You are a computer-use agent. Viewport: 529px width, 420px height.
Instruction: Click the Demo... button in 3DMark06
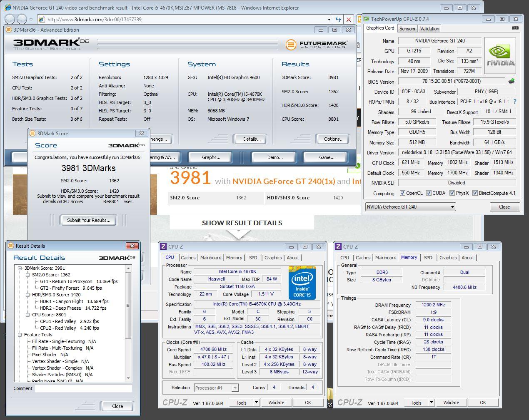pyautogui.click(x=274, y=157)
